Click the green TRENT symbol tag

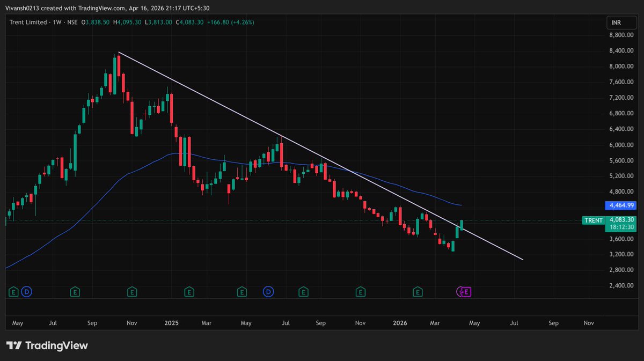coord(592,220)
